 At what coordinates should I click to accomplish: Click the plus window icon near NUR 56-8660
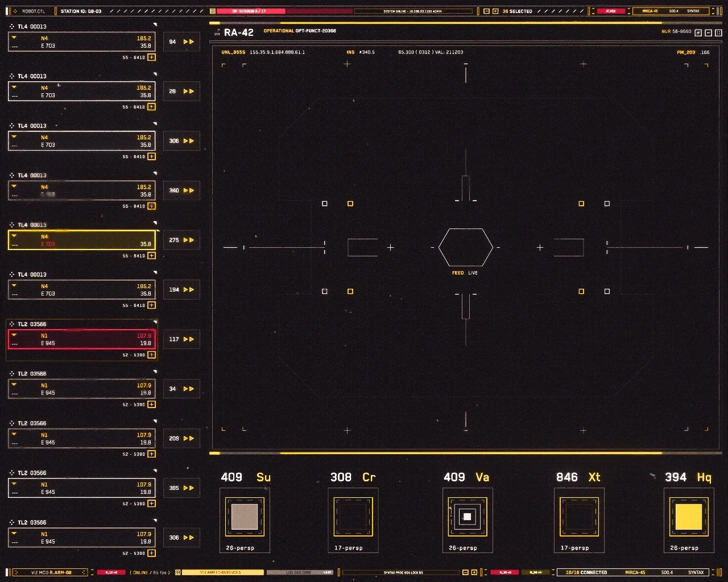698,33
